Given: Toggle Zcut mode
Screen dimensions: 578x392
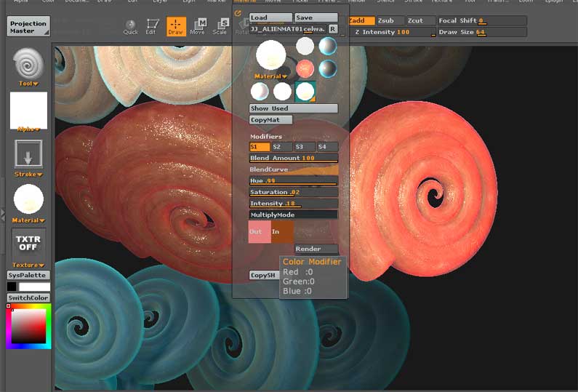Looking at the screenshot, I should pos(421,20).
